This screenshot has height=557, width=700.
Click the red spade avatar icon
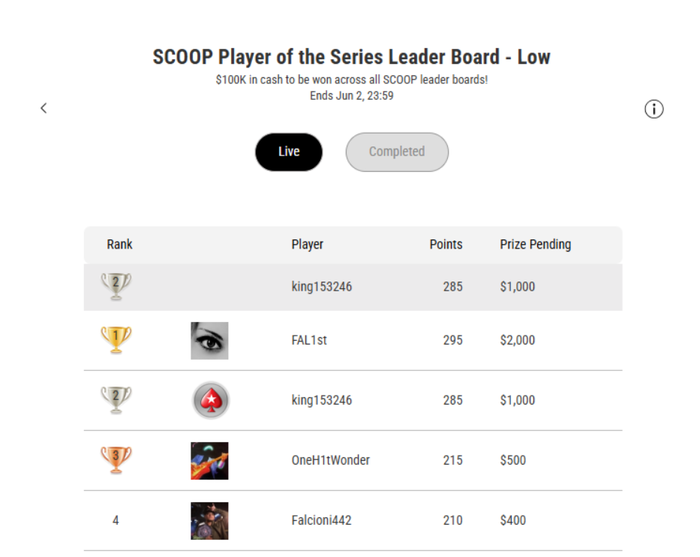[x=211, y=400]
